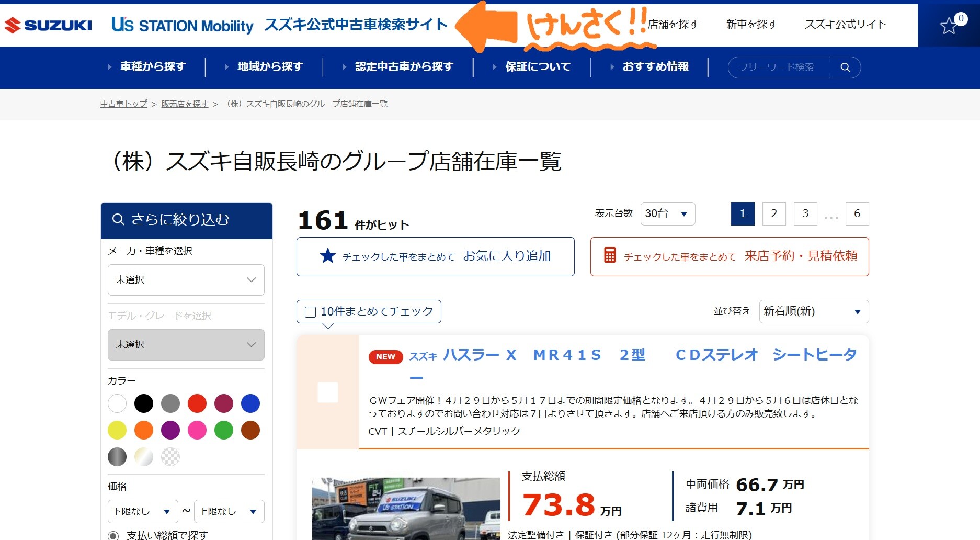Image resolution: width=980 pixels, height=540 pixels.
Task: Click the 中古車トップ breadcrumb link
Action: [123, 104]
